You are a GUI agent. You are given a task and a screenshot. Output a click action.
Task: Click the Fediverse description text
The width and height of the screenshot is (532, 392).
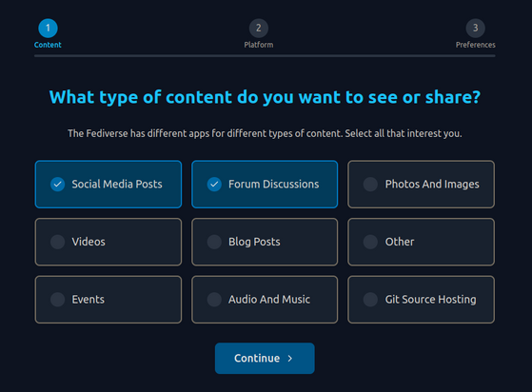point(265,133)
